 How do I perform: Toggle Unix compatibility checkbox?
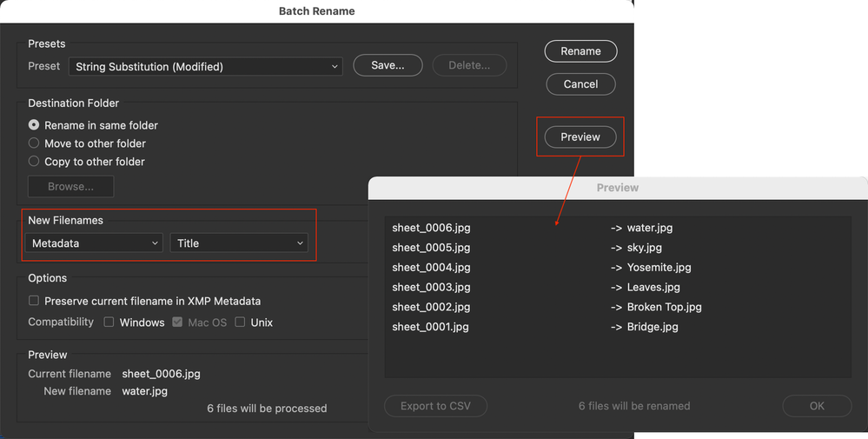tap(240, 323)
